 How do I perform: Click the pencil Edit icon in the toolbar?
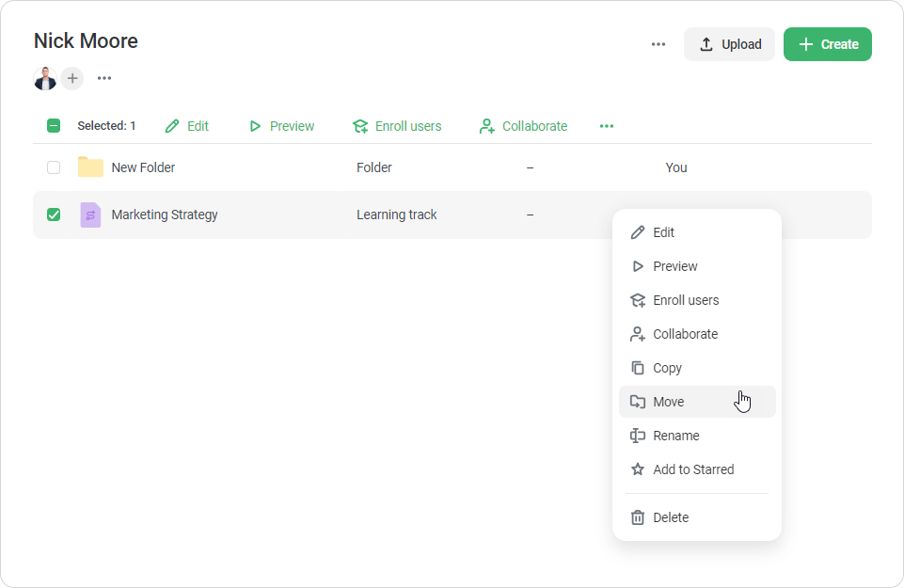click(x=172, y=126)
